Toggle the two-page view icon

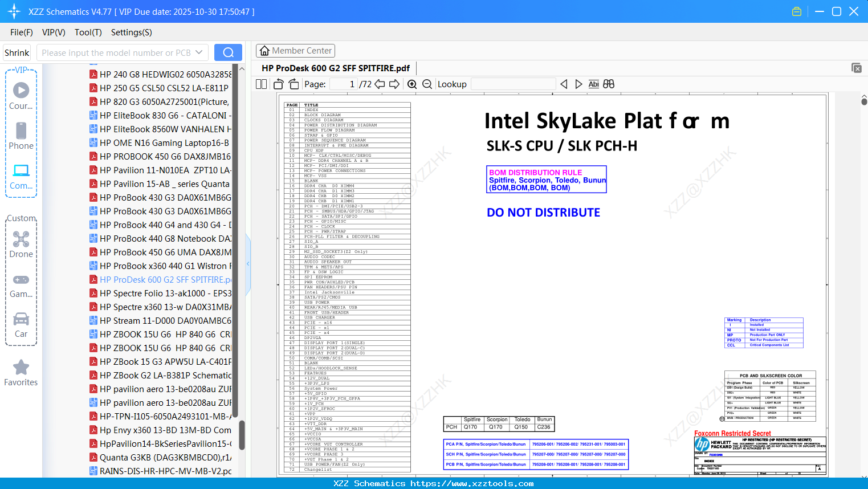(262, 84)
